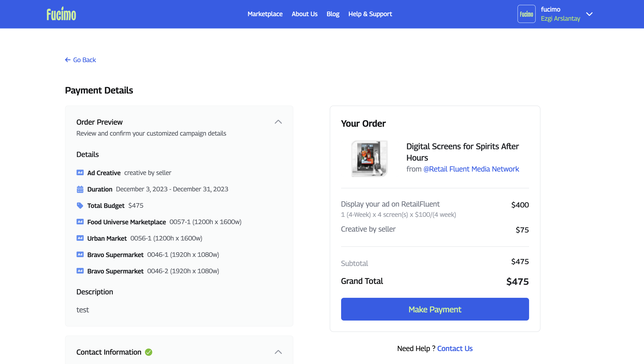Click the Go Back link
Viewport: 644px width, 364px height.
click(x=81, y=60)
